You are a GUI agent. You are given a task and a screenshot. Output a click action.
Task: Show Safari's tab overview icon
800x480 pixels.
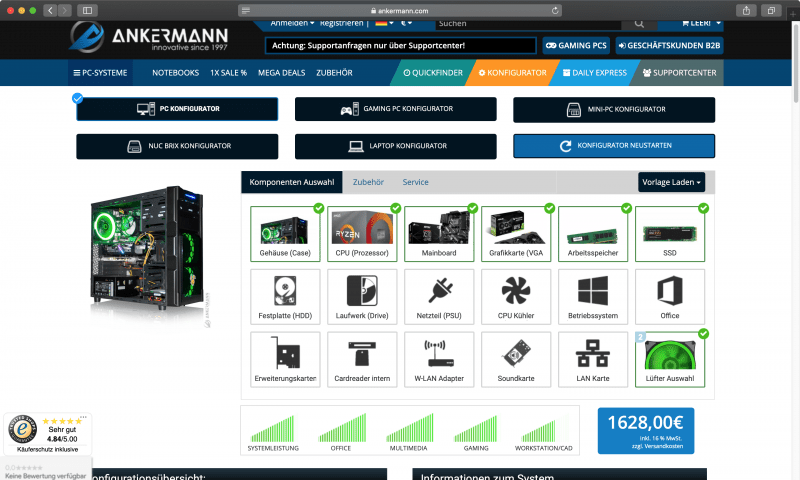(771, 10)
